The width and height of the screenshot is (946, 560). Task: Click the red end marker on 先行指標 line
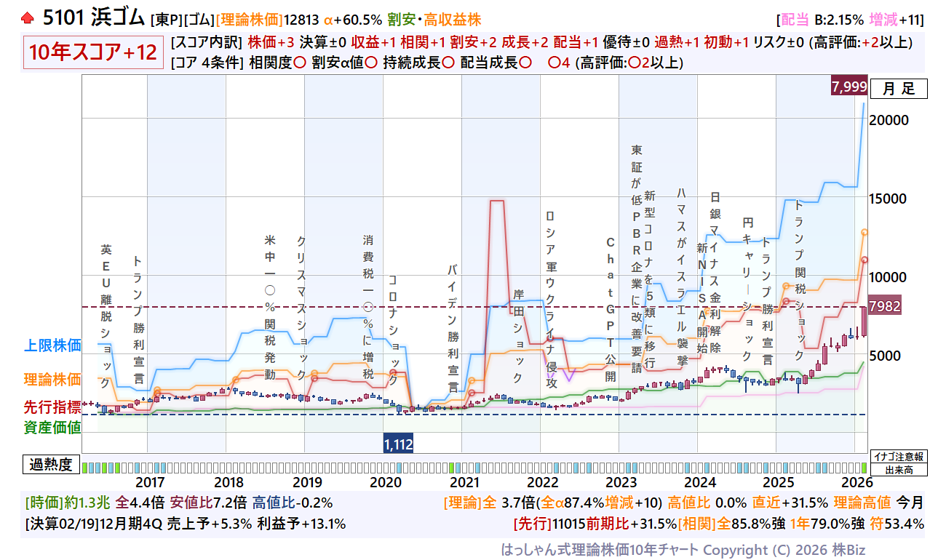(864, 259)
